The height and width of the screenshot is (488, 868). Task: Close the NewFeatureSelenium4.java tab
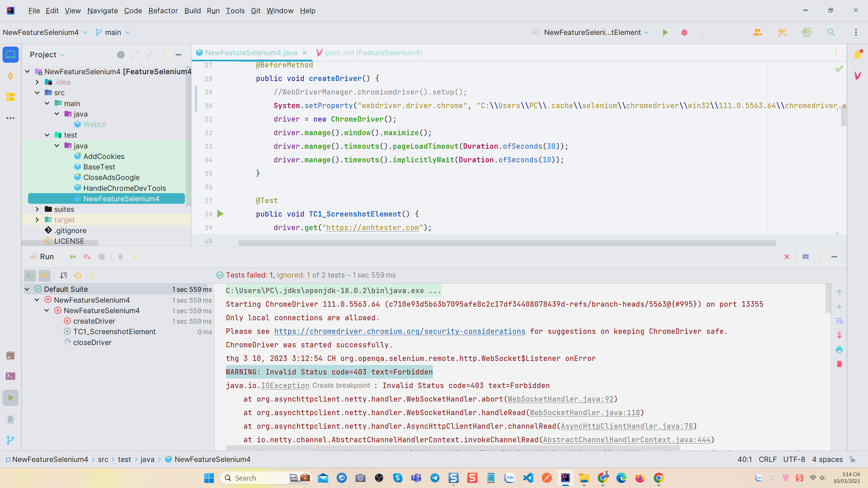tap(304, 53)
